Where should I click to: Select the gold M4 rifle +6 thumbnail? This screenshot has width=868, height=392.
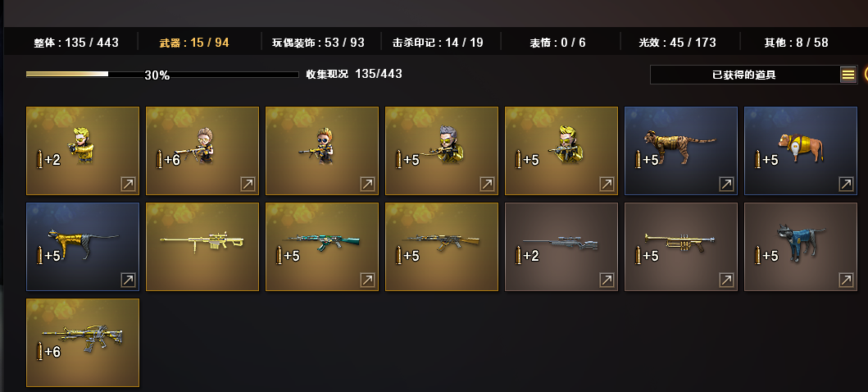click(x=83, y=342)
